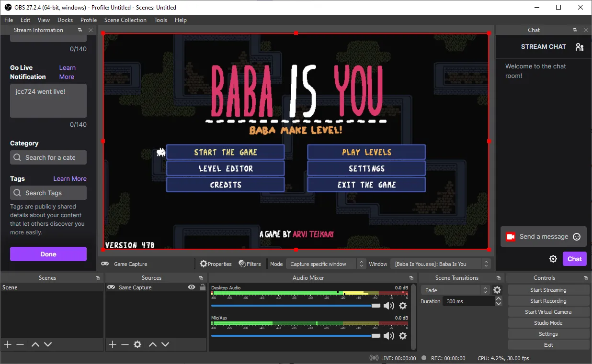Mute Desktop Audio speaker icon
Viewport: 592px width, 364px height.
(x=389, y=306)
